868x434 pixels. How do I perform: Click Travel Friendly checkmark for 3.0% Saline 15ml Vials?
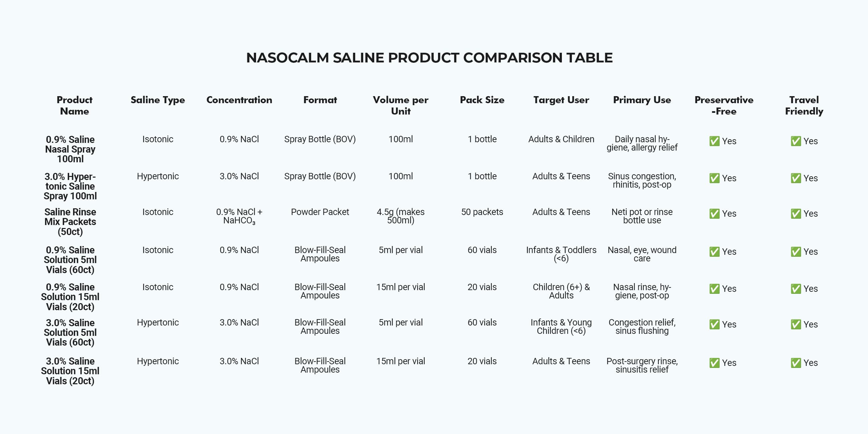pos(796,363)
